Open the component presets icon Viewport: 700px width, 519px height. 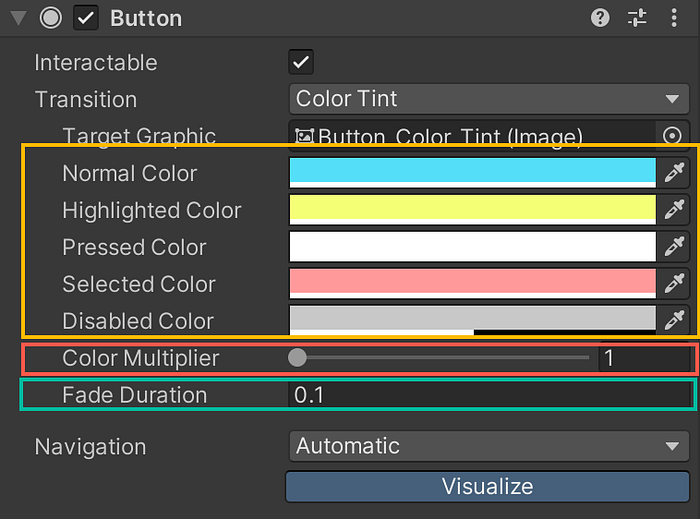pos(637,18)
